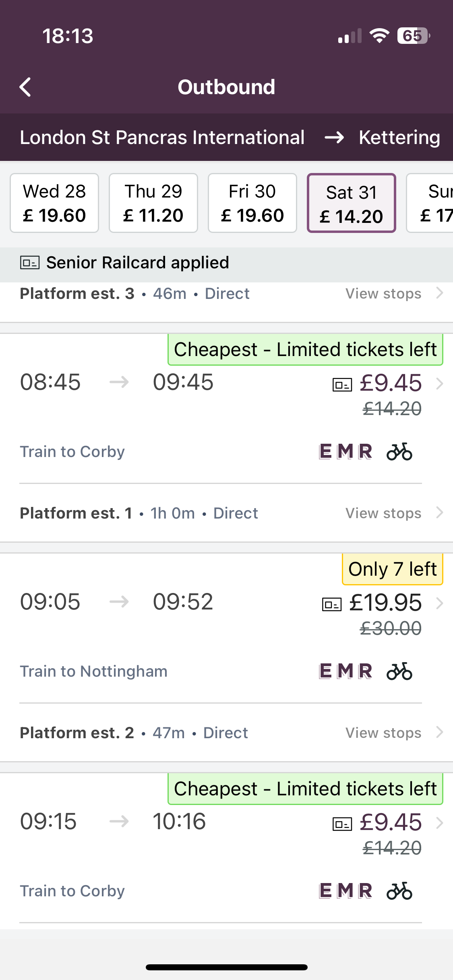This screenshot has width=453, height=980.
Task: Tap railcard icon next to £19.95 price
Action: pos(332,604)
